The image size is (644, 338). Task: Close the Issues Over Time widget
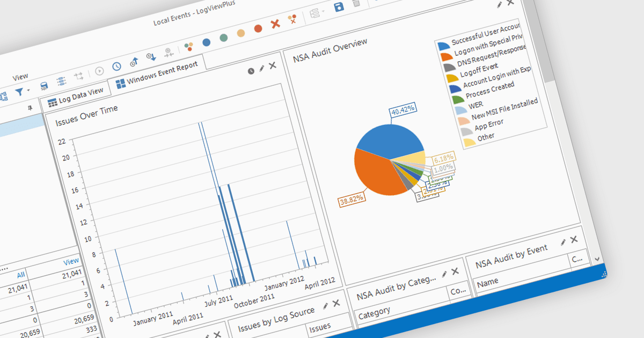tap(272, 65)
